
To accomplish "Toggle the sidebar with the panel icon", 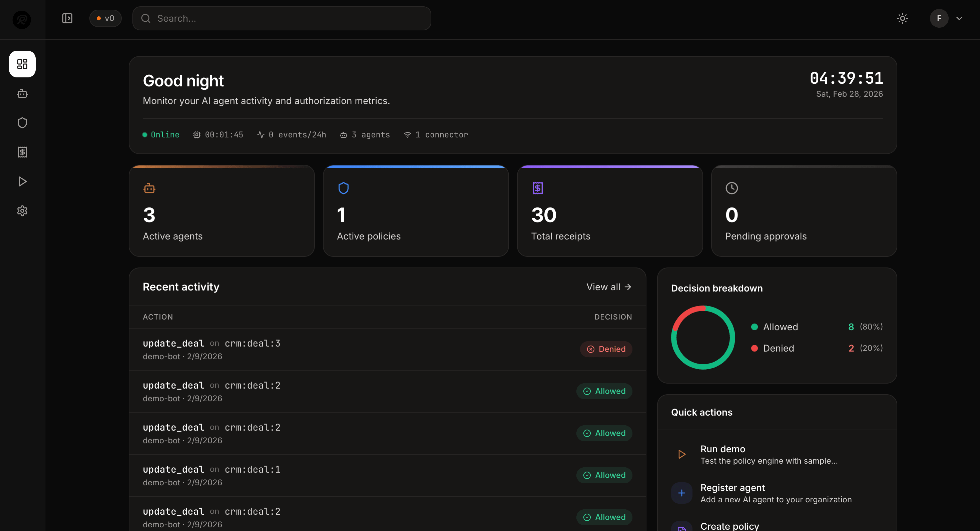I will [x=67, y=18].
